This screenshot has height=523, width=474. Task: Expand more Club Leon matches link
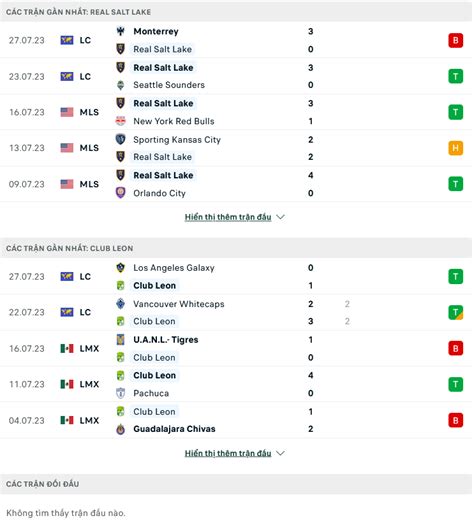click(x=228, y=453)
